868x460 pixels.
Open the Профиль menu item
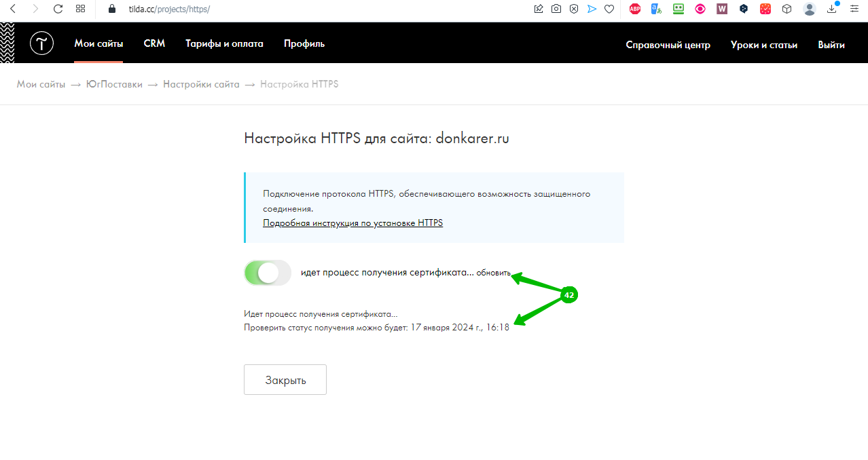304,44
